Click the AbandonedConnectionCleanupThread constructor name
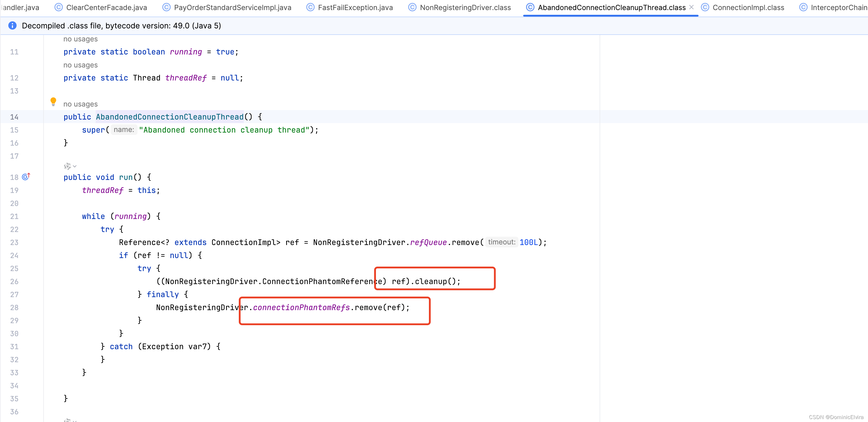The width and height of the screenshot is (868, 422). 169,117
